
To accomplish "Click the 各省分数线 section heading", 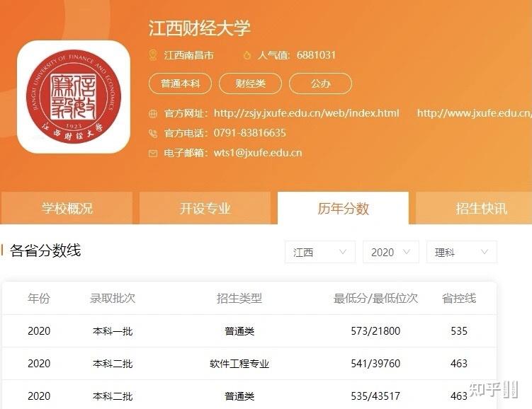I will pos(45,250).
